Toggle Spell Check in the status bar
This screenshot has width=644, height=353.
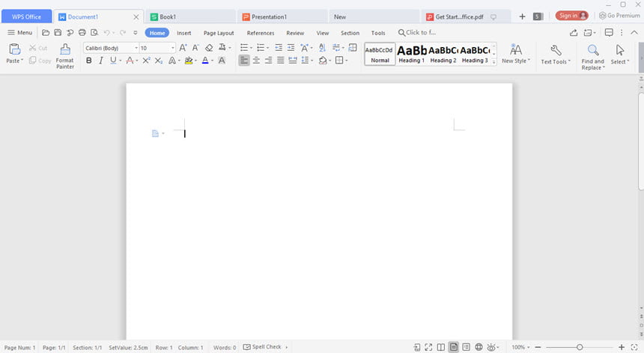[x=262, y=347]
